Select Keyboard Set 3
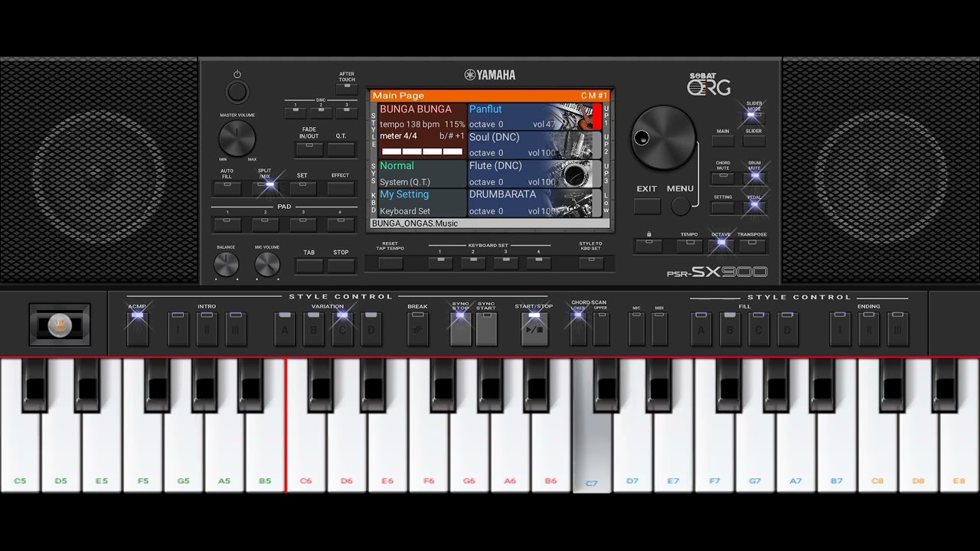The width and height of the screenshot is (980, 551). (x=506, y=262)
